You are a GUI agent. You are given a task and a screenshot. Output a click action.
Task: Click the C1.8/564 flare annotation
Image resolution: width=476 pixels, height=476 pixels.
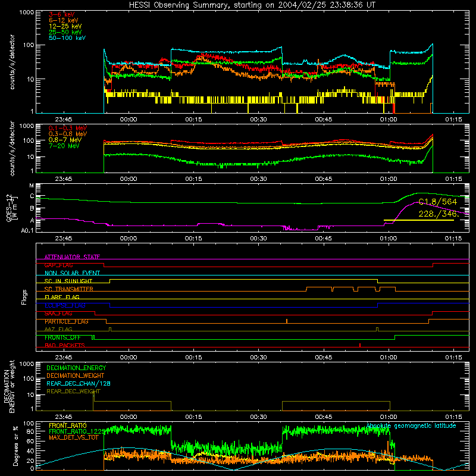(x=437, y=202)
